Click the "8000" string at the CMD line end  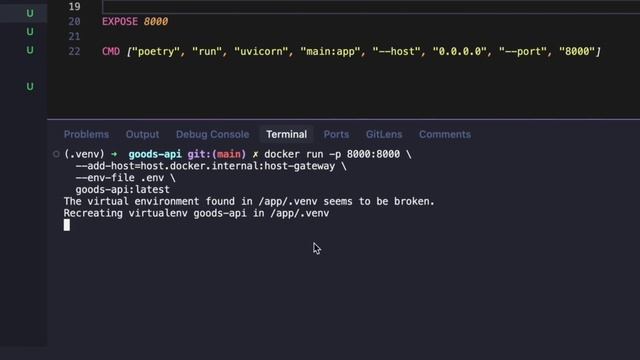(577, 51)
